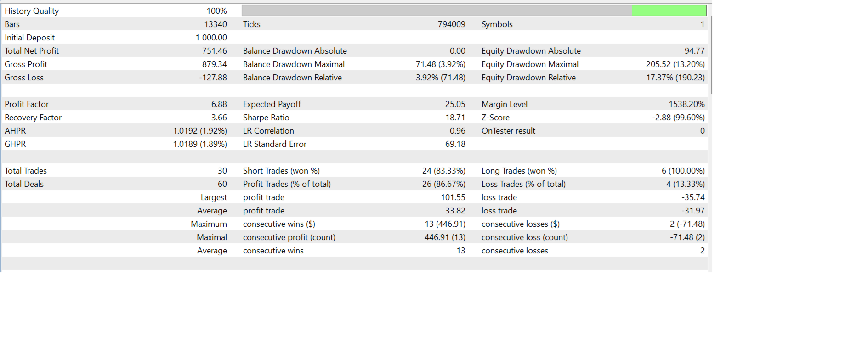Select the History Quality value "100%"
Viewport: 868px width, 359px height.
(216, 11)
